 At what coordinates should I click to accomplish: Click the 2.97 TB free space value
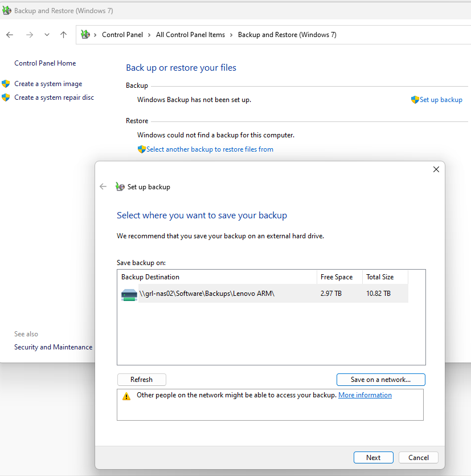point(331,294)
